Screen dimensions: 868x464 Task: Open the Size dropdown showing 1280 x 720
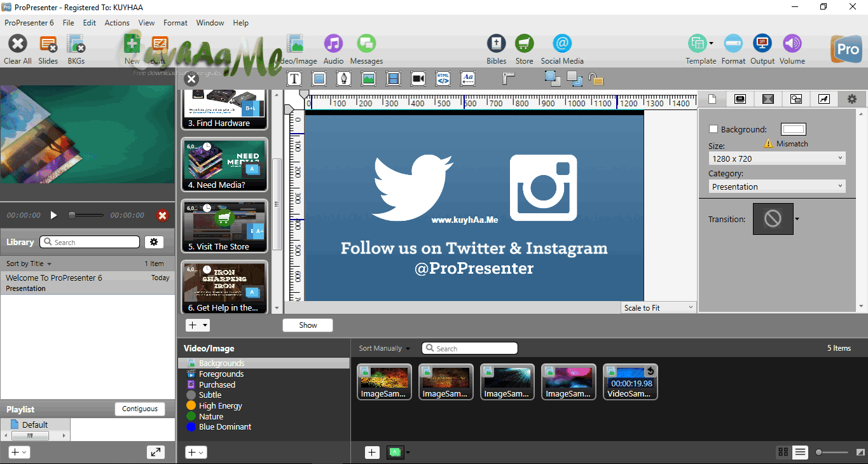(777, 158)
